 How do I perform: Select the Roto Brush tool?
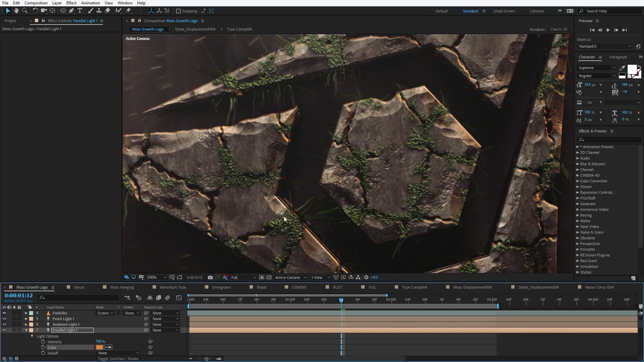point(118,11)
